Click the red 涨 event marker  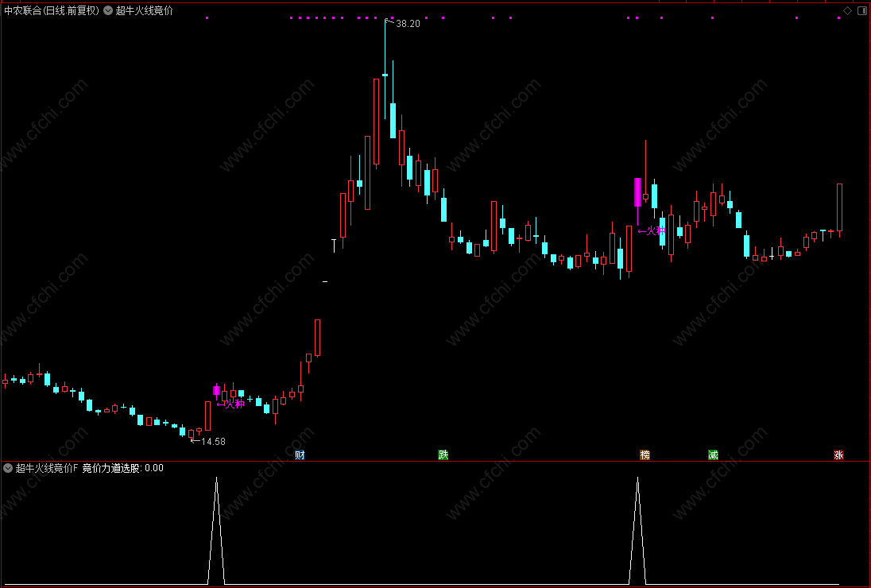(838, 455)
